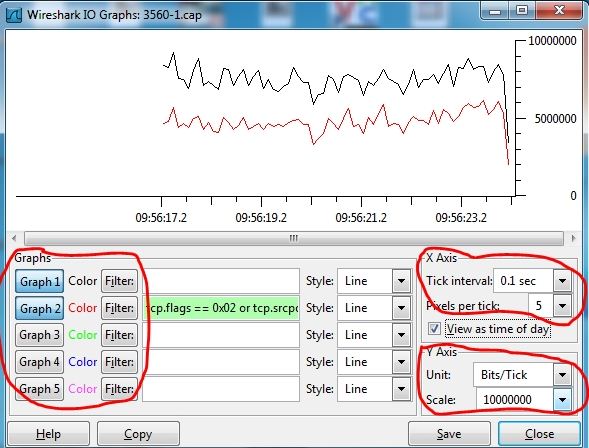This screenshot has height=448, width=589.
Task: Open the Tick interval dropdown
Action: [562, 281]
